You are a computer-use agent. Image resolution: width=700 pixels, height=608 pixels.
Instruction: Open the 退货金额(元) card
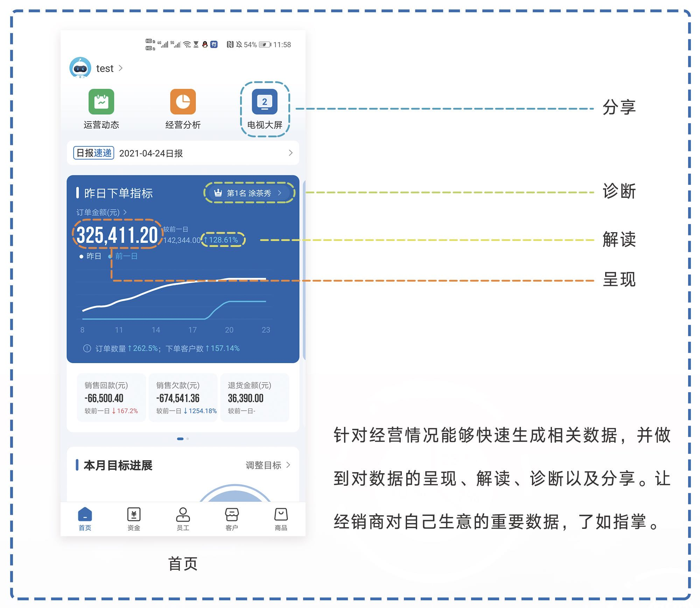point(255,398)
